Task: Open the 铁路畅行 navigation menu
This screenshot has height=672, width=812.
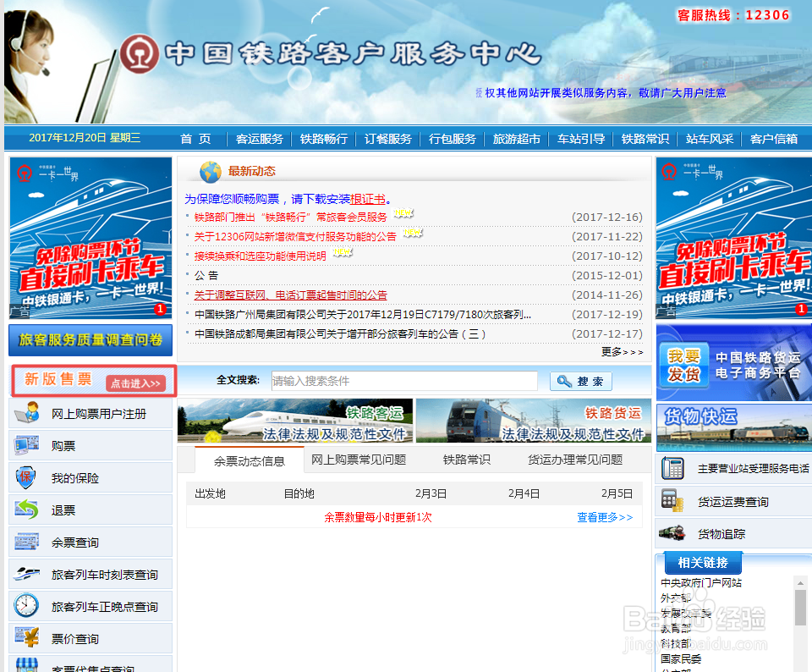Action: (x=324, y=139)
